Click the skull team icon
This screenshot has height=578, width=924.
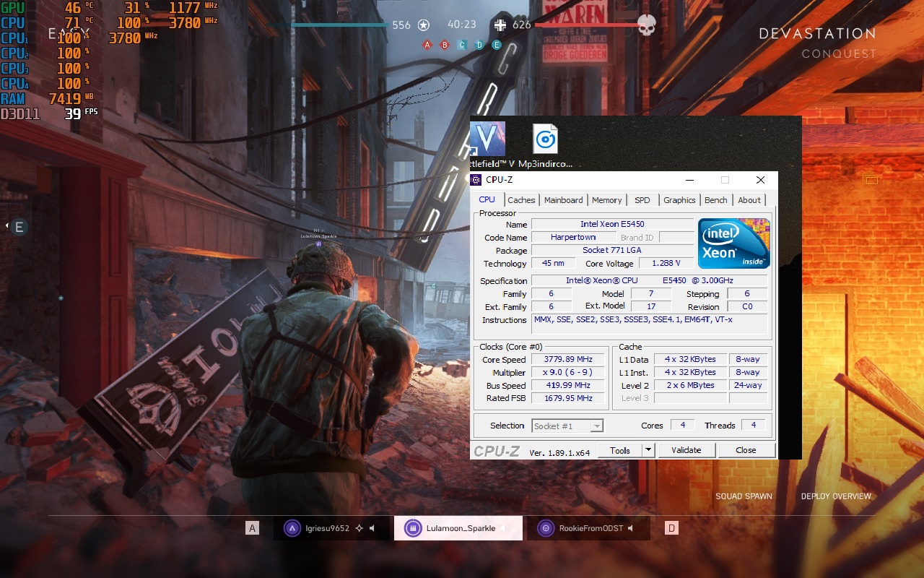[646, 25]
